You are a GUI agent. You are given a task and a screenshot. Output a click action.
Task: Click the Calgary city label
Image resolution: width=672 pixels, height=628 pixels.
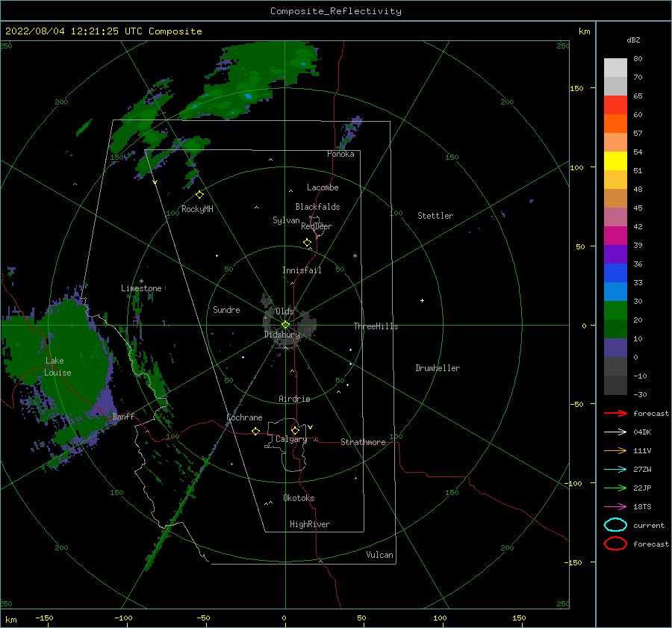pos(291,439)
